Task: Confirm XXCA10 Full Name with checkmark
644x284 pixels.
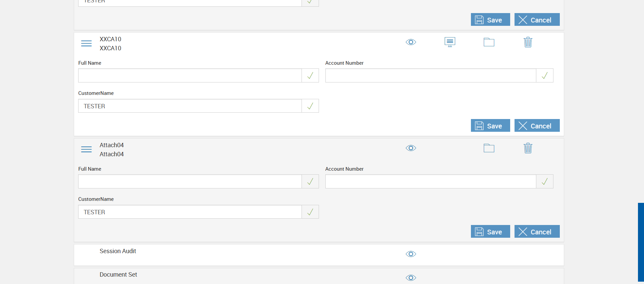Action: point(310,76)
